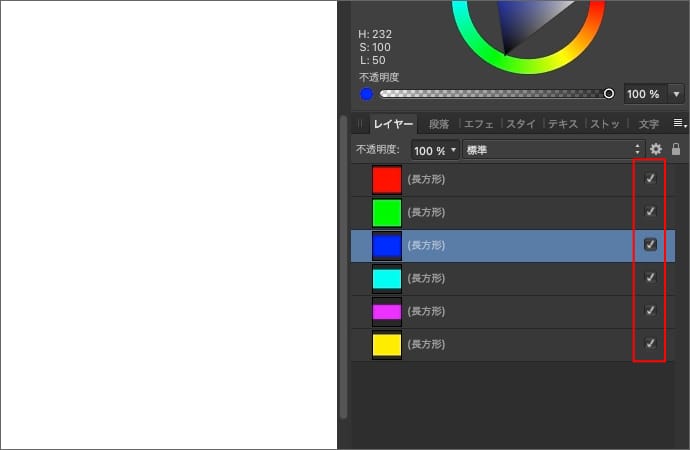This screenshot has width=690, height=450.
Task: Select the green rectangle layer thumbnail
Action: (x=386, y=212)
